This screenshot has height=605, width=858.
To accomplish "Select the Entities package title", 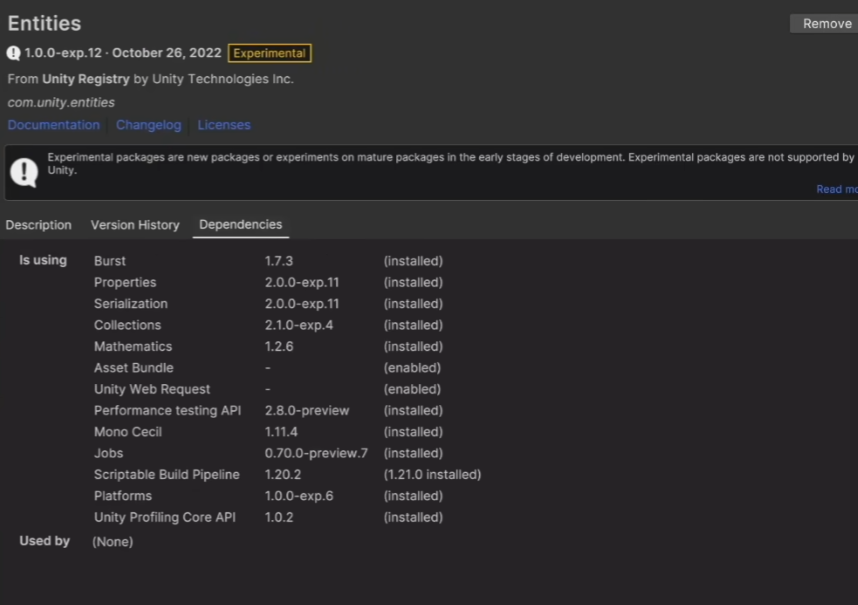I will pyautogui.click(x=44, y=24).
